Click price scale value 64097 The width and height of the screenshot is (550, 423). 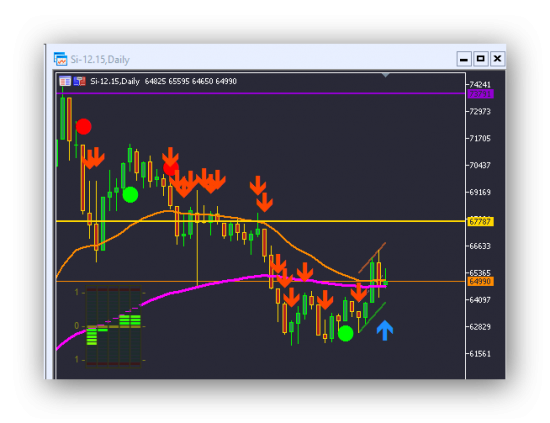click(x=480, y=300)
